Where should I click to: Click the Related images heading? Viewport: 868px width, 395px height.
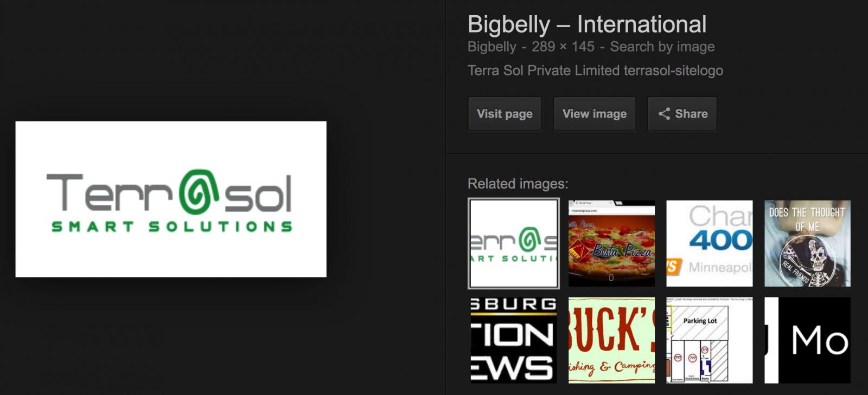click(518, 184)
